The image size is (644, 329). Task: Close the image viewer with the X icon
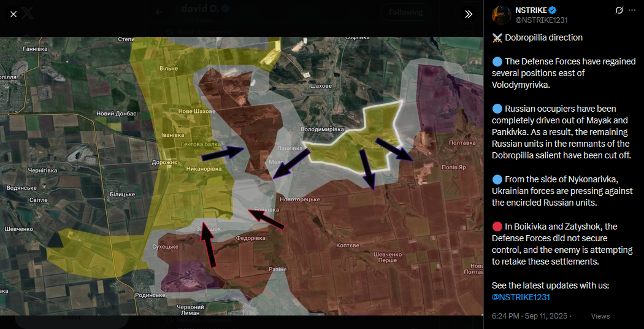pos(13,14)
